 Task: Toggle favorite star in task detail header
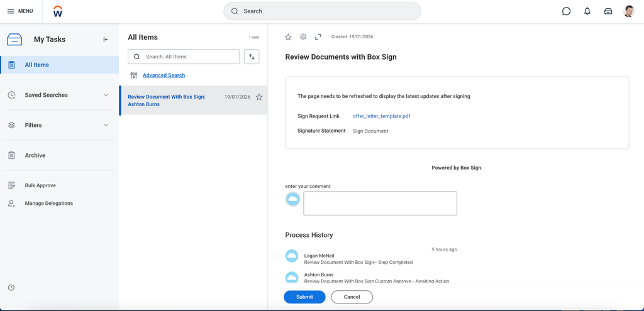pos(288,37)
